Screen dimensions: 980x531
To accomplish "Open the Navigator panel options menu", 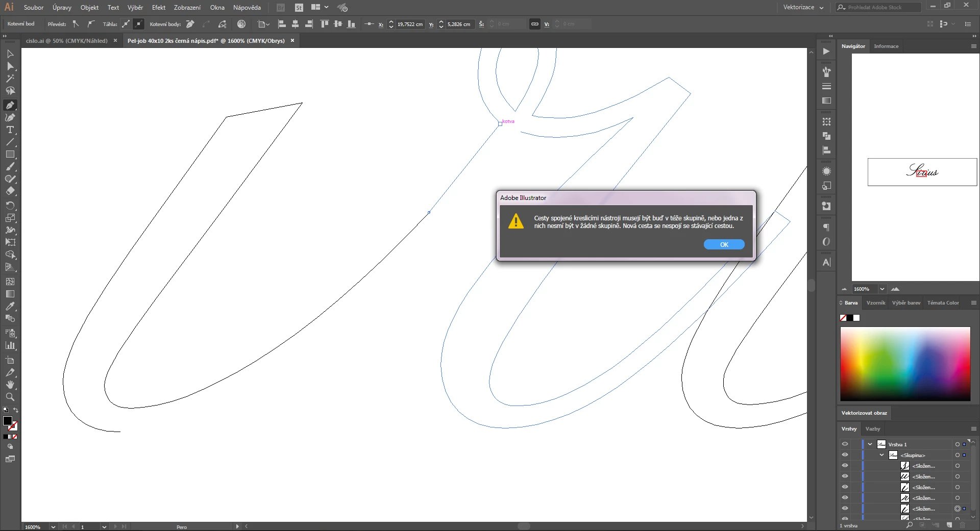I will [974, 46].
